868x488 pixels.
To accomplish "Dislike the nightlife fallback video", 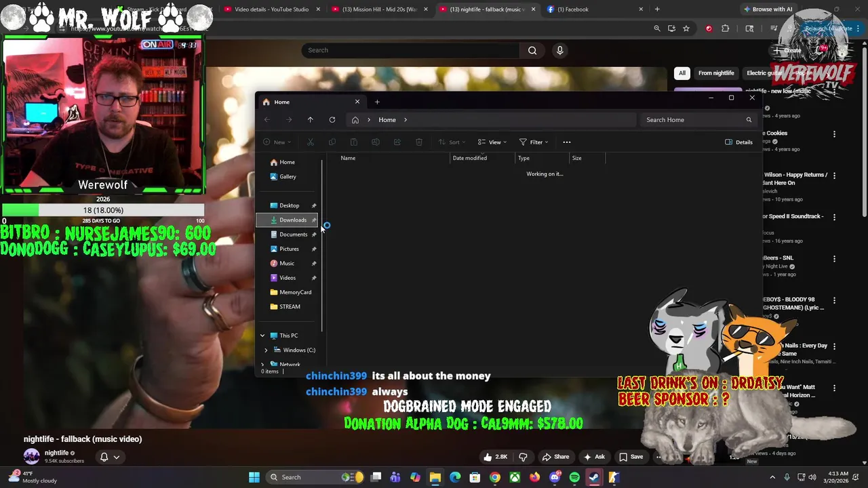I will tap(523, 457).
